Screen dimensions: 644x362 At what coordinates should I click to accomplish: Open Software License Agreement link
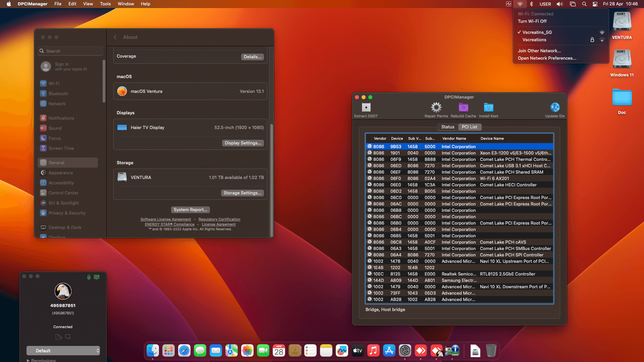click(x=166, y=219)
